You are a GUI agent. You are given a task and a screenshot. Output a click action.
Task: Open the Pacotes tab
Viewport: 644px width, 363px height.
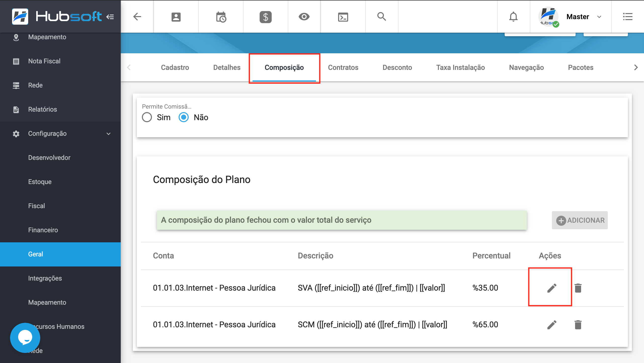pos(581,67)
